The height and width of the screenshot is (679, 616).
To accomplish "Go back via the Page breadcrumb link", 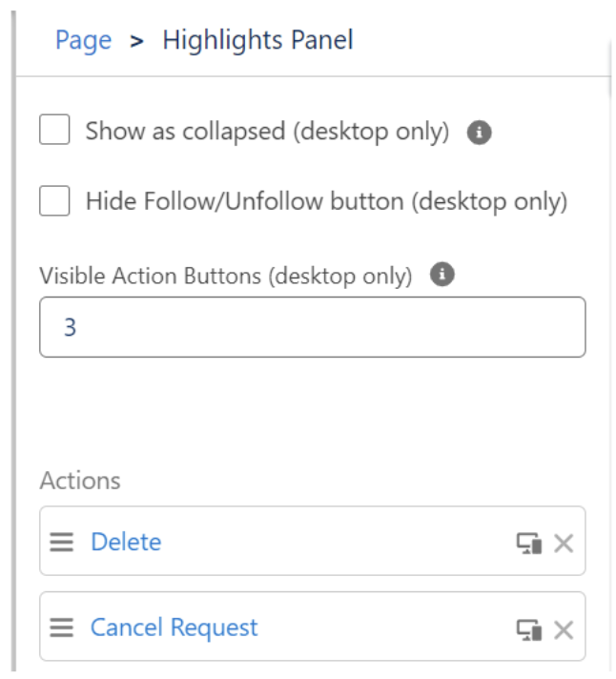I will (x=84, y=40).
